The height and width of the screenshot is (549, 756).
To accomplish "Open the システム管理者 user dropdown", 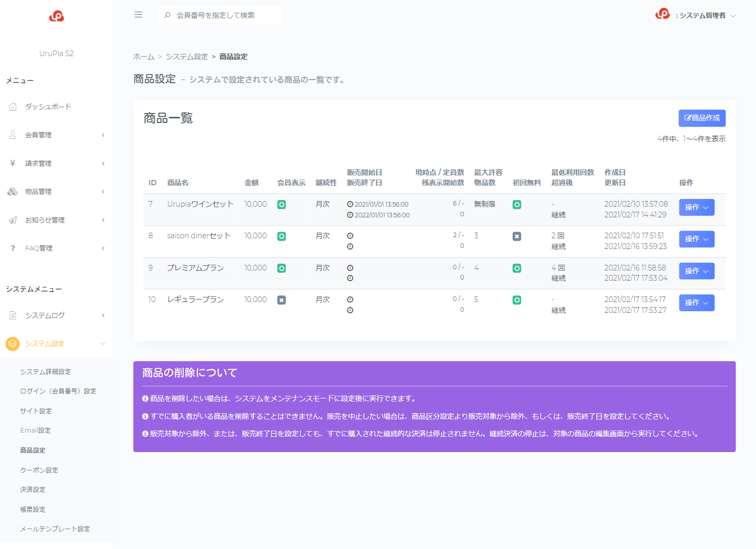I will click(x=704, y=15).
